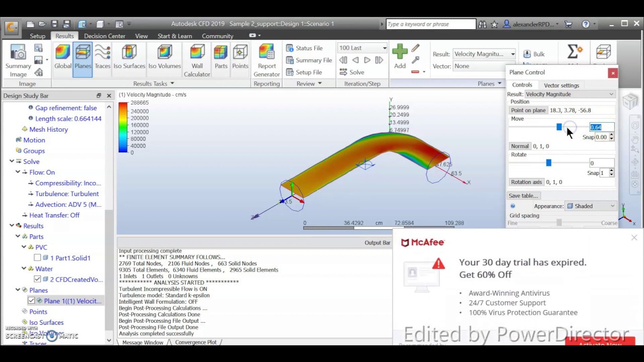
Task: Click the Bulk calculator icon
Action: click(x=534, y=54)
